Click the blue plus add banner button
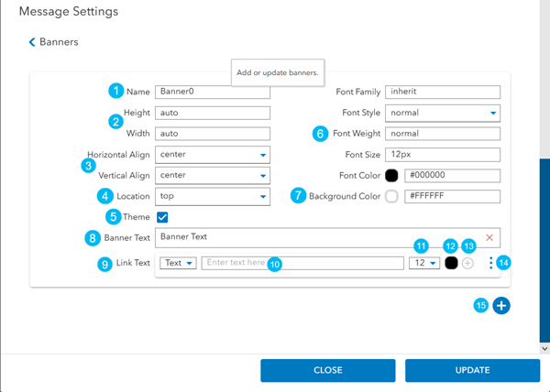Viewport: 550px width, 392px height. point(500,306)
